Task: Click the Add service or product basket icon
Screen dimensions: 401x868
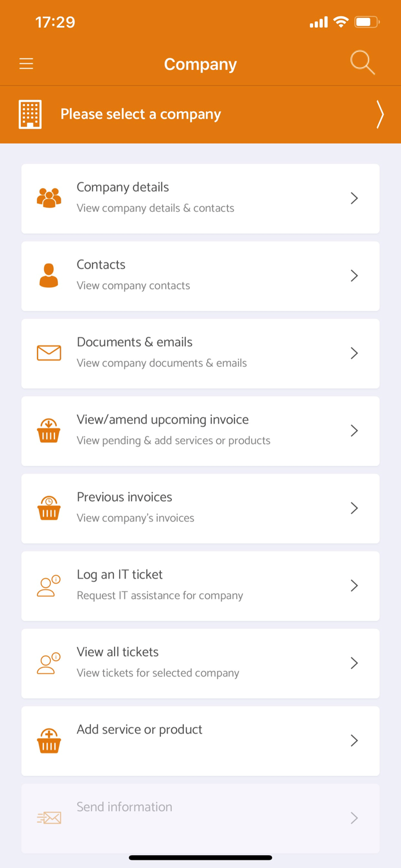Action: click(49, 741)
